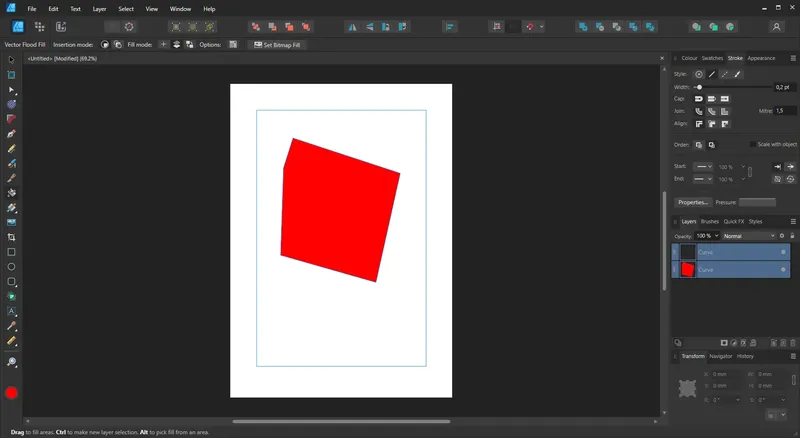
Task: Click Flip Horizontal in the top toolbar
Action: coord(353,27)
